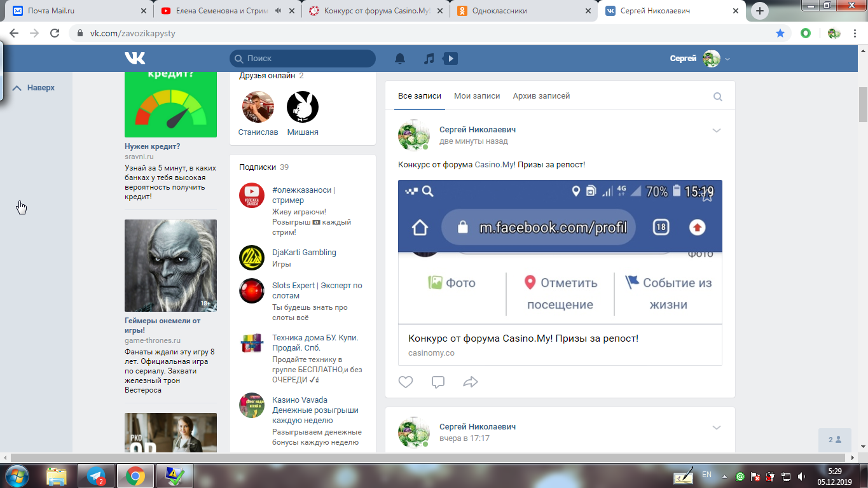Share the contest post via arrow icon
The height and width of the screenshot is (488, 868).
(471, 382)
